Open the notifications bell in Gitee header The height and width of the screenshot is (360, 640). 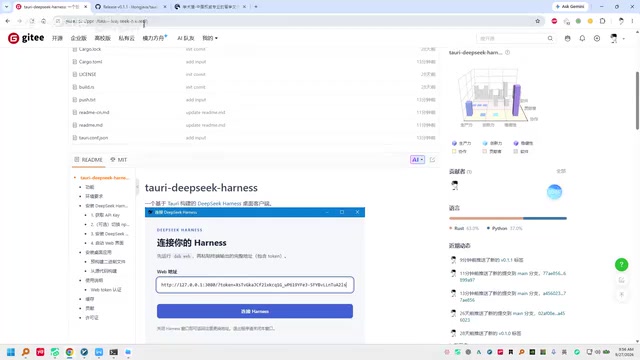click(x=582, y=38)
